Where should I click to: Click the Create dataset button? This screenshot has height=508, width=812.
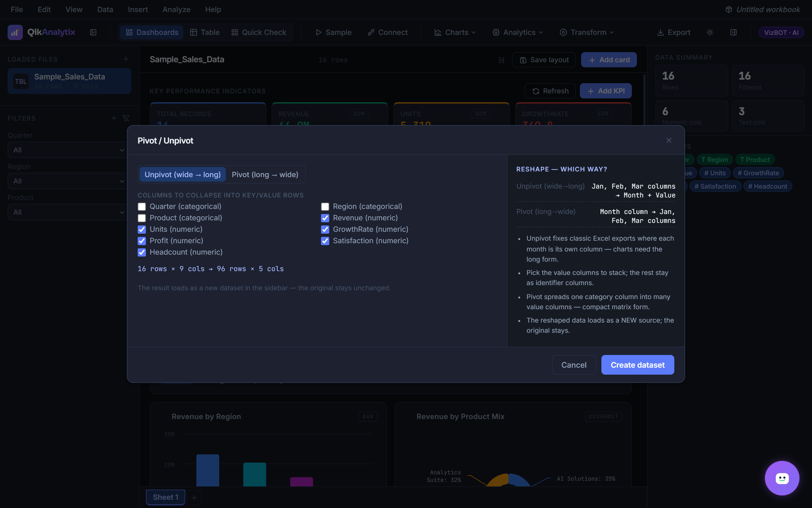pos(638,365)
